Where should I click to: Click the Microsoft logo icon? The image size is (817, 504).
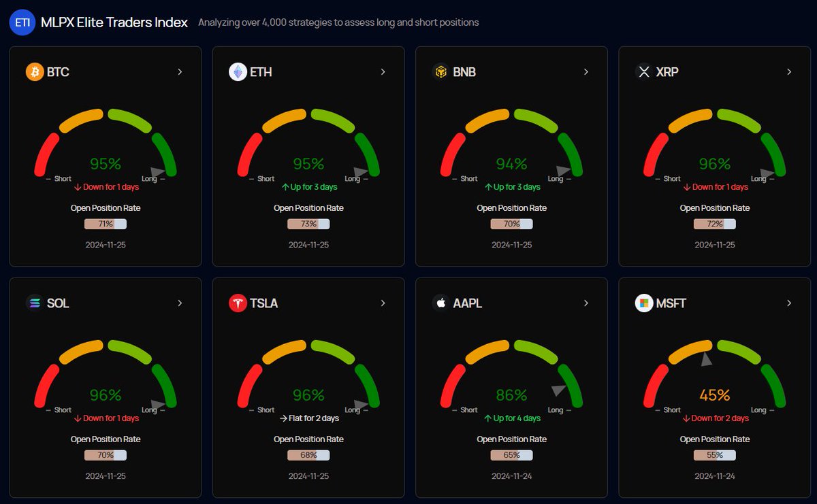[x=643, y=303]
